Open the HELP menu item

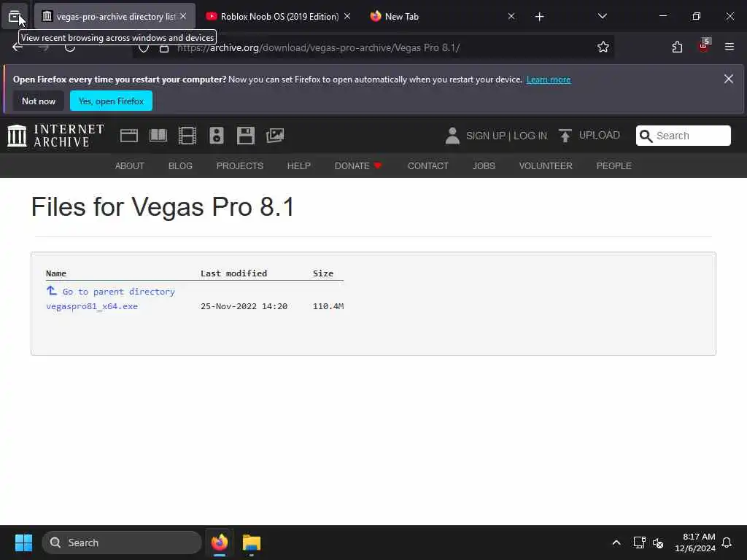click(x=298, y=166)
